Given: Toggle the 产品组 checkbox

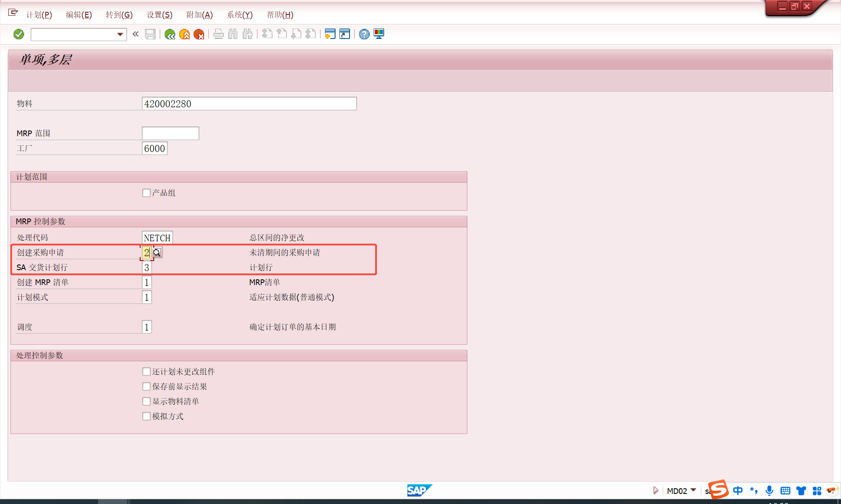Looking at the screenshot, I should pyautogui.click(x=146, y=193).
